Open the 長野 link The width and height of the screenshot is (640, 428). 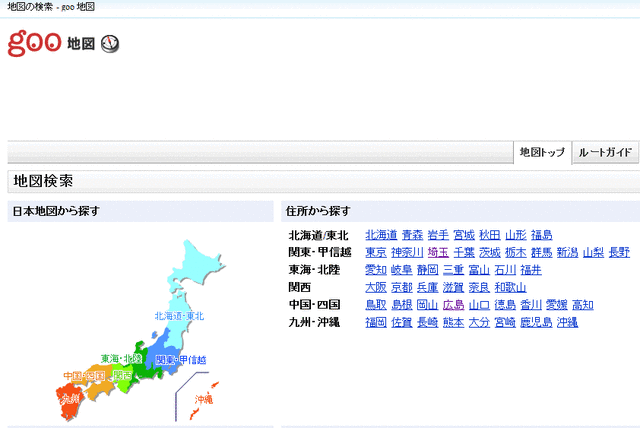point(620,253)
